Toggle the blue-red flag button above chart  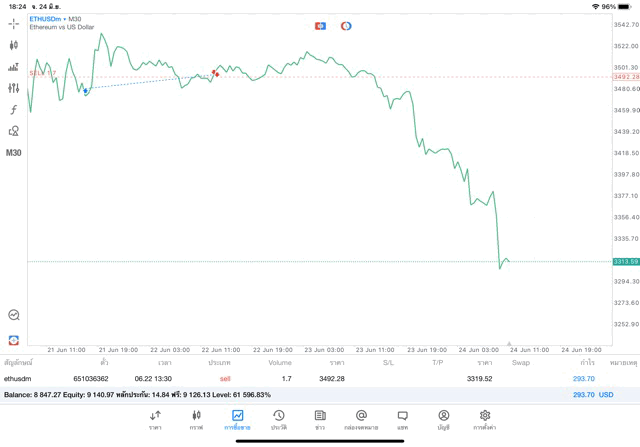(320, 26)
